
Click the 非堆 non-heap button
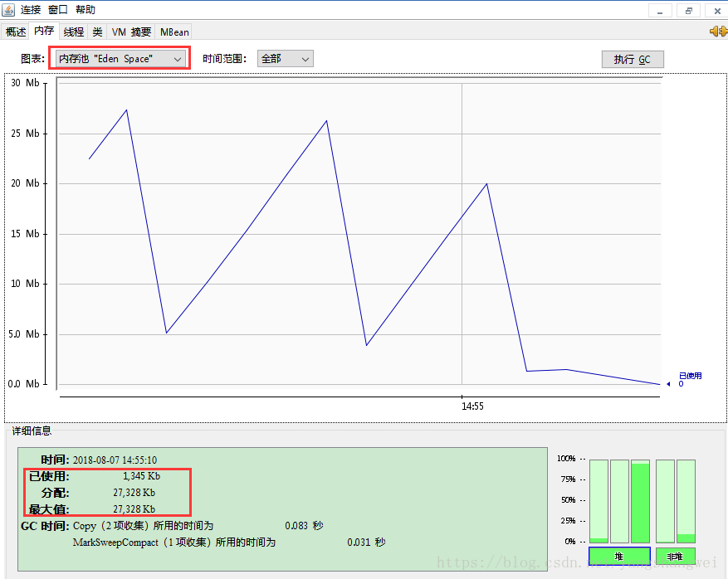[x=676, y=556]
